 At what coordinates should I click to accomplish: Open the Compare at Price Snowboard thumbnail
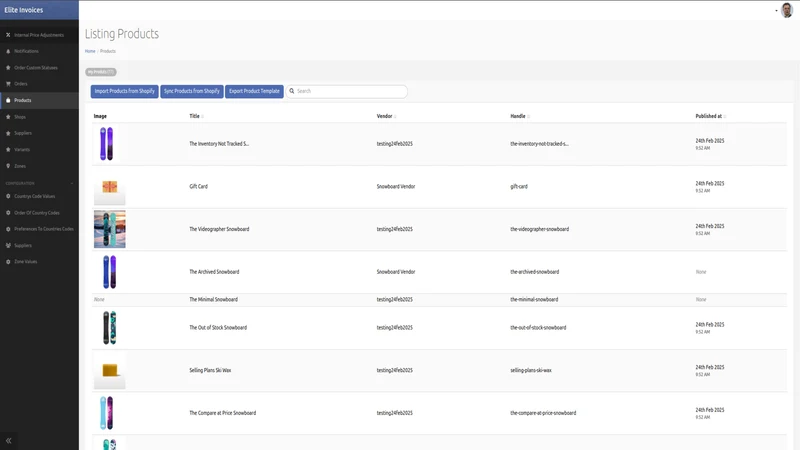107,413
